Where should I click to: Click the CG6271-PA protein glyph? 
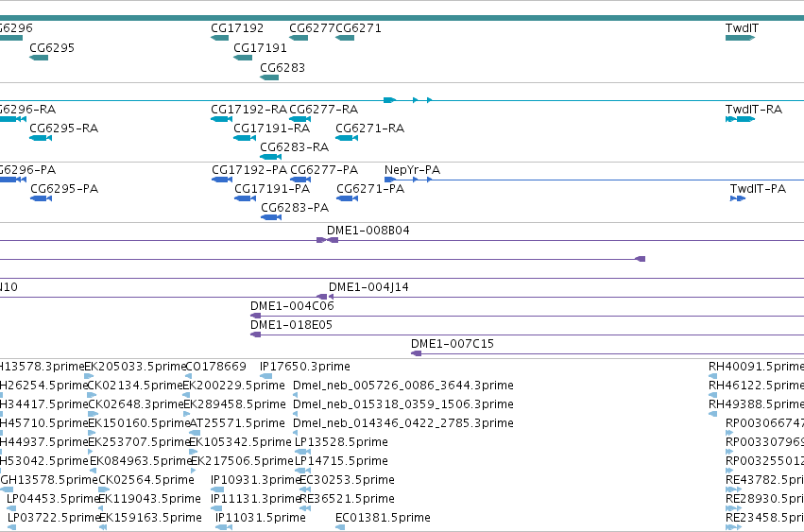[x=347, y=198]
